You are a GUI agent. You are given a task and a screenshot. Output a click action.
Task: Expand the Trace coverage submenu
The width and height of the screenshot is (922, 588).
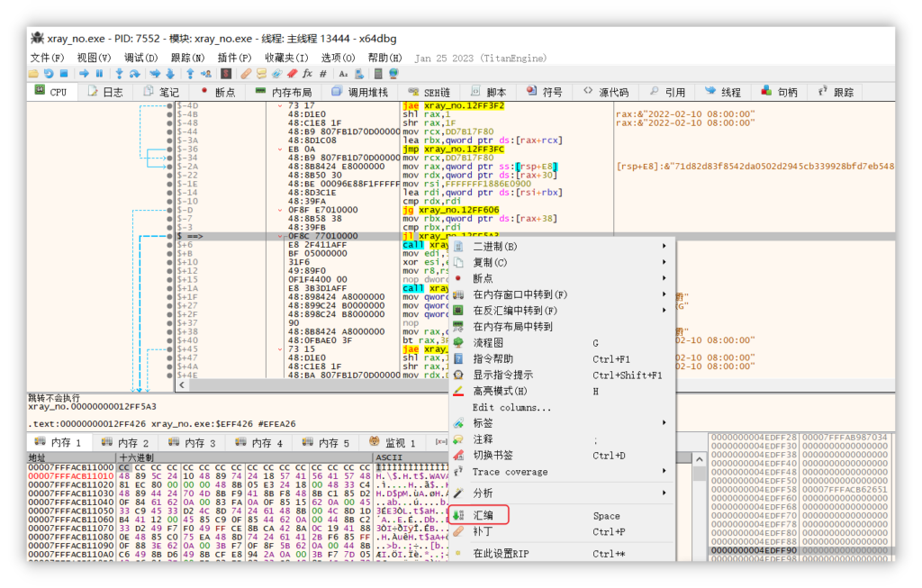point(563,472)
